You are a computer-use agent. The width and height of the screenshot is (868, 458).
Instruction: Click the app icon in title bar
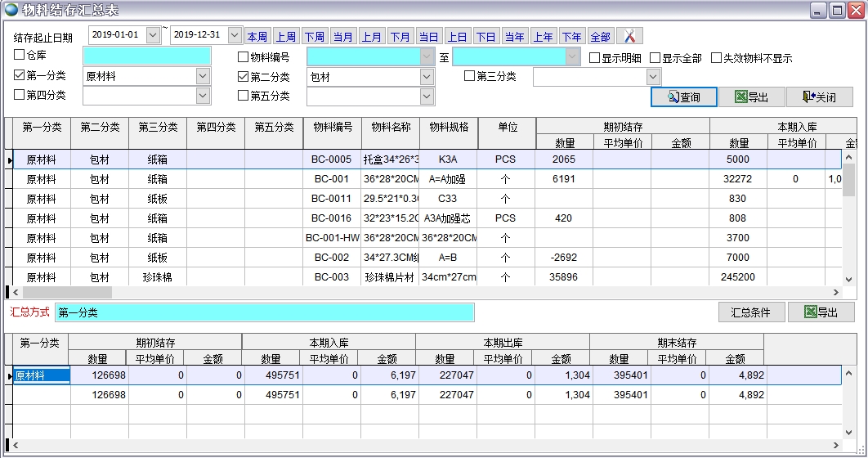pyautogui.click(x=11, y=10)
